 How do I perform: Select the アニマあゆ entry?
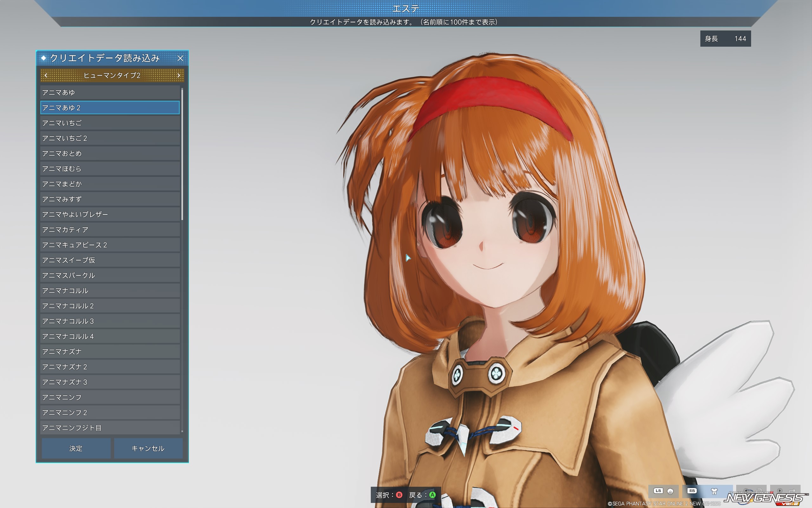coord(110,92)
